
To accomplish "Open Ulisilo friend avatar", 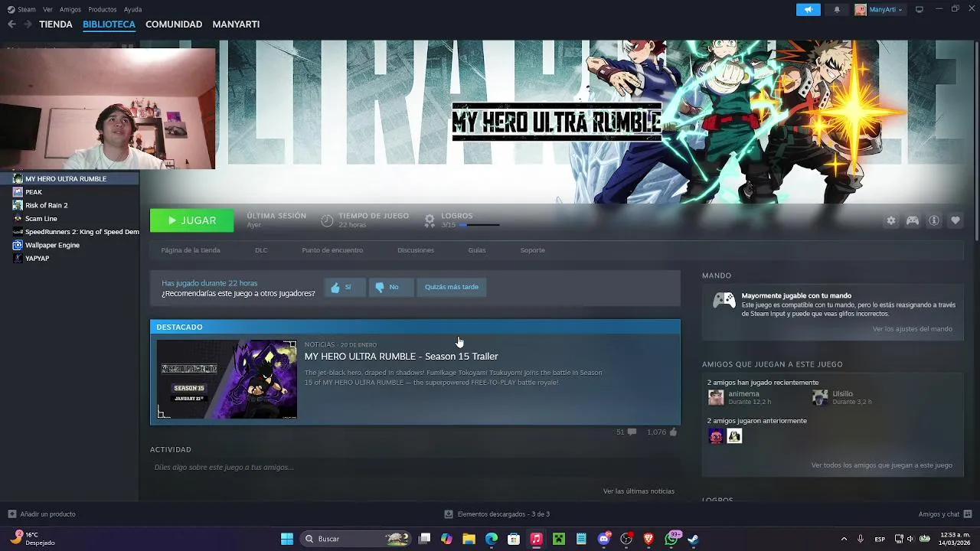I will pos(820,397).
